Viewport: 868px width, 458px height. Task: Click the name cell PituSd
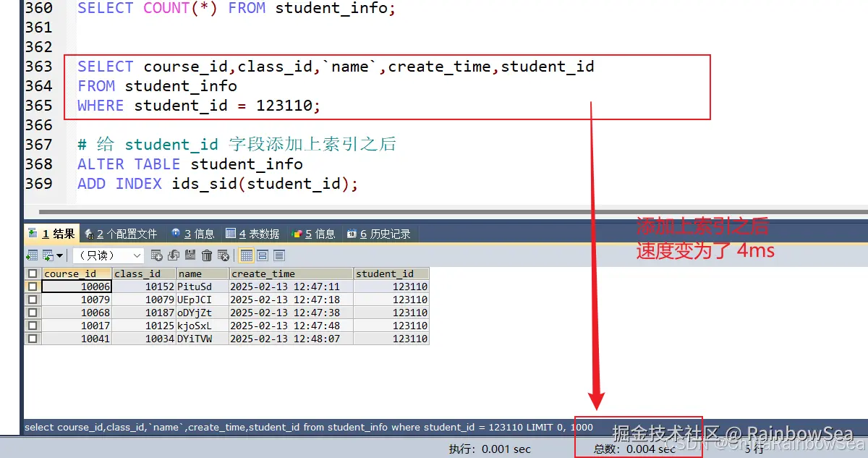click(x=203, y=287)
